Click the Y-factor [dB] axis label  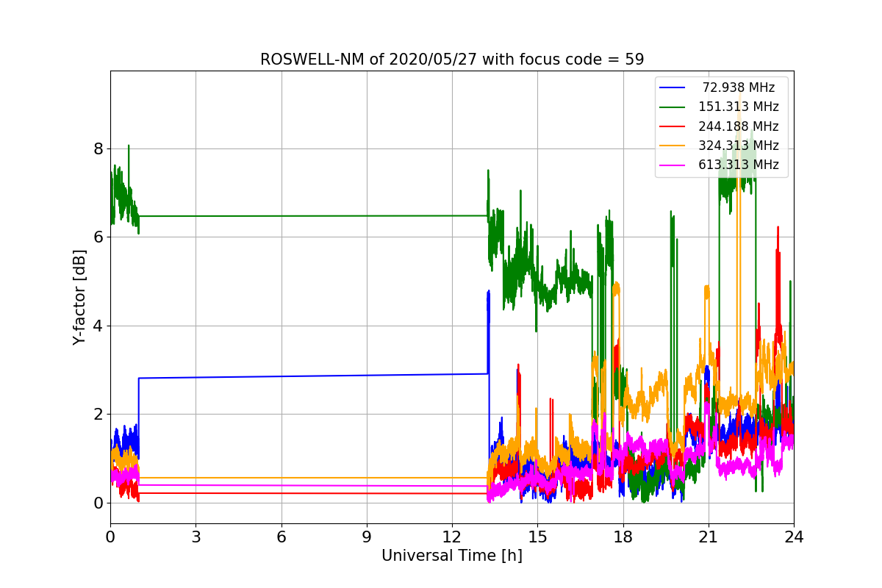79,297
